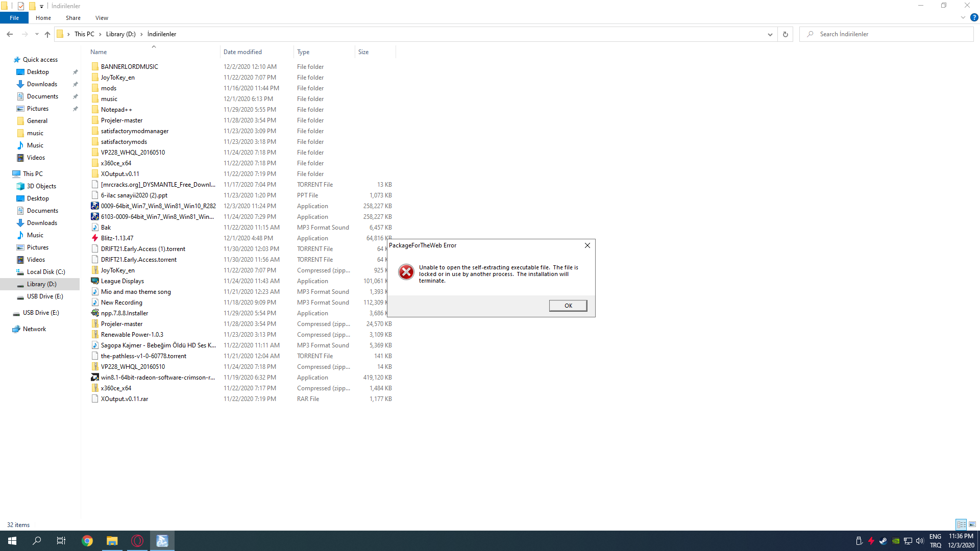Click the Refresh button in address bar
The image size is (980, 551).
pyautogui.click(x=785, y=34)
